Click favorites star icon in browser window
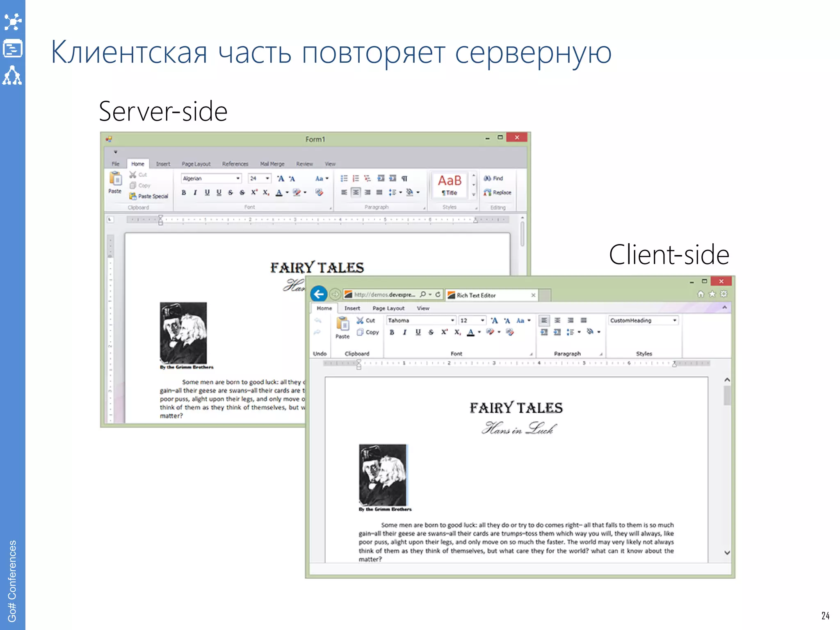 pyautogui.click(x=712, y=294)
